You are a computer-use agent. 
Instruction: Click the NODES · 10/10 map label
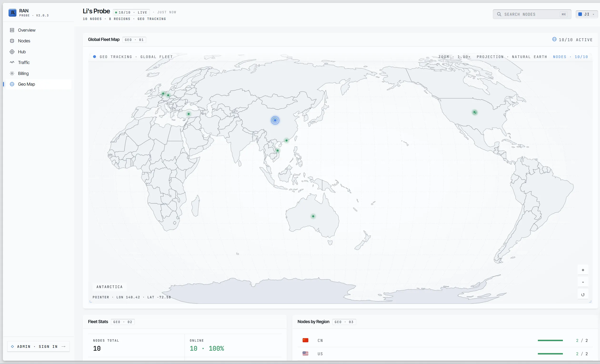click(570, 57)
